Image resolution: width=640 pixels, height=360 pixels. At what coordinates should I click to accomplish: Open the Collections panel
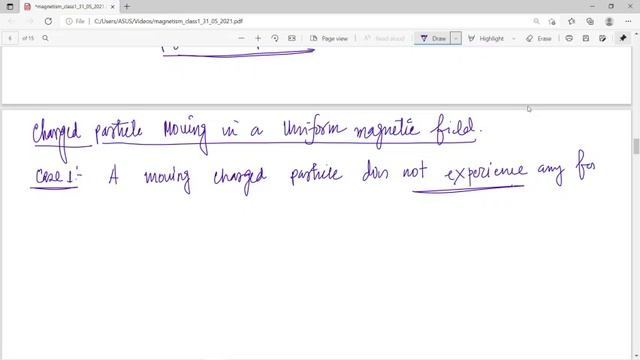[x=590, y=21]
